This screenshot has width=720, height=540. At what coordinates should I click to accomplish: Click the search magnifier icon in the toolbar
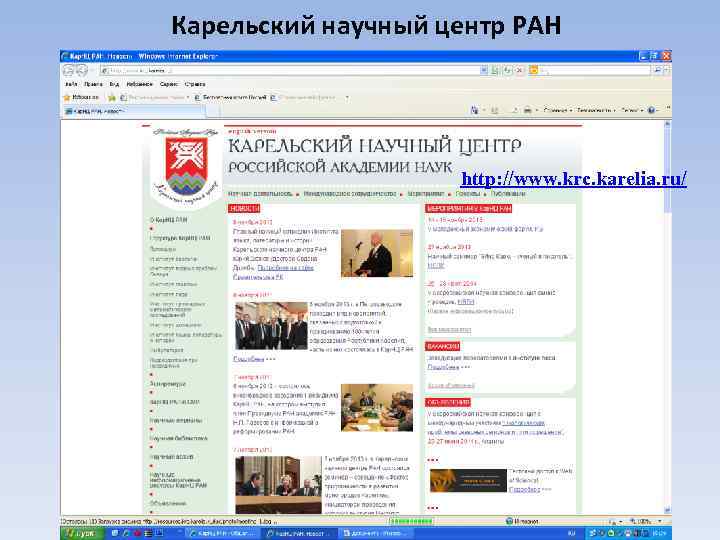(658, 70)
